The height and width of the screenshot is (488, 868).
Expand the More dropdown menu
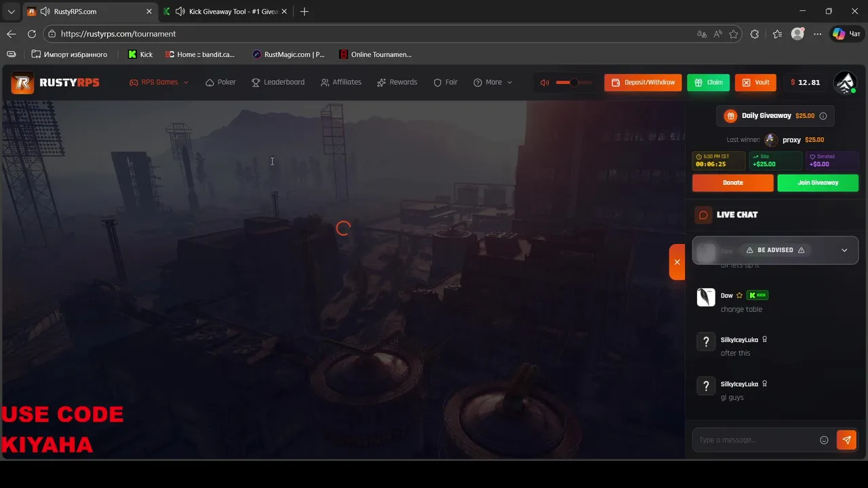493,82
